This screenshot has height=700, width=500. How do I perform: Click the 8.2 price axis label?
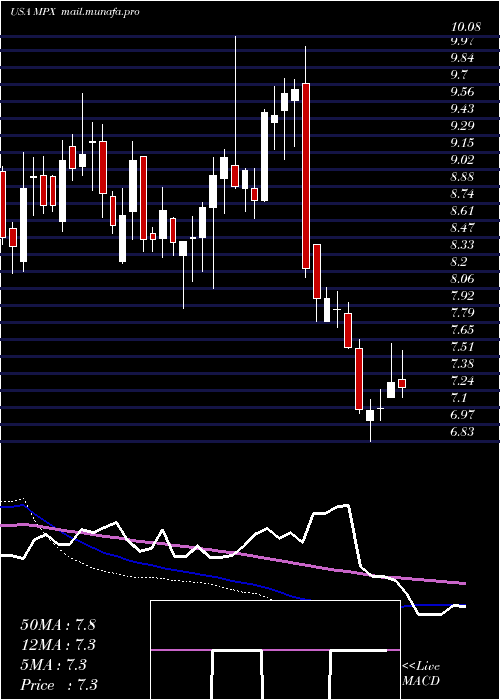(459, 262)
